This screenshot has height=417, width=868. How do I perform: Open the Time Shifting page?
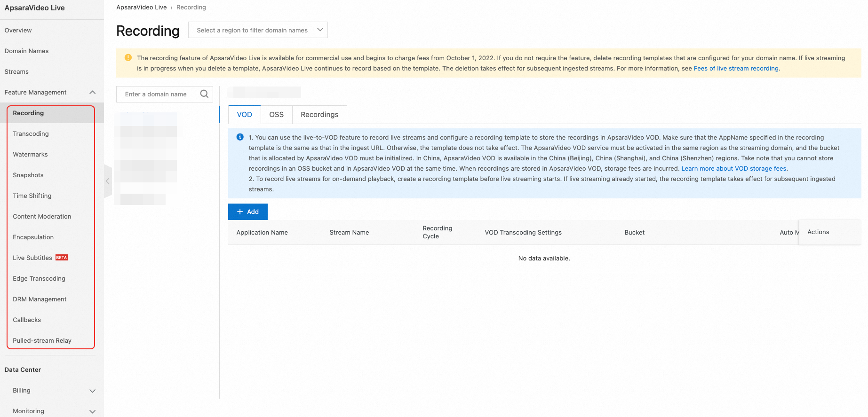(x=32, y=196)
